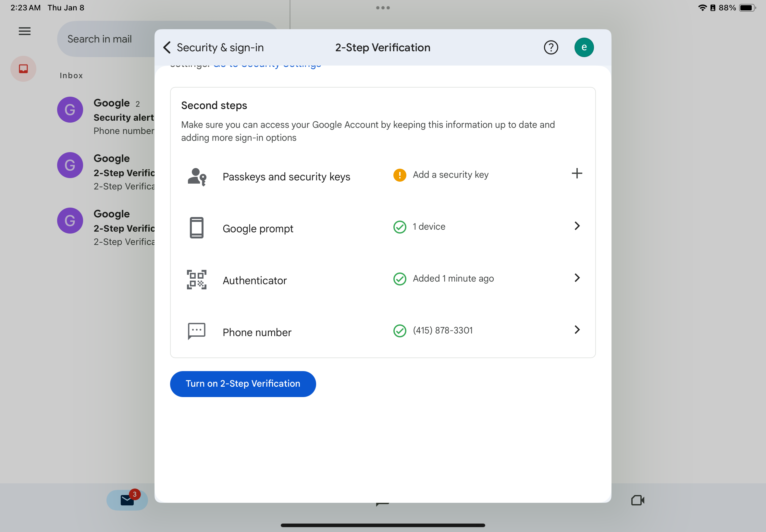Expand the Authenticator chevron
This screenshot has width=766, height=532.
pyautogui.click(x=577, y=278)
